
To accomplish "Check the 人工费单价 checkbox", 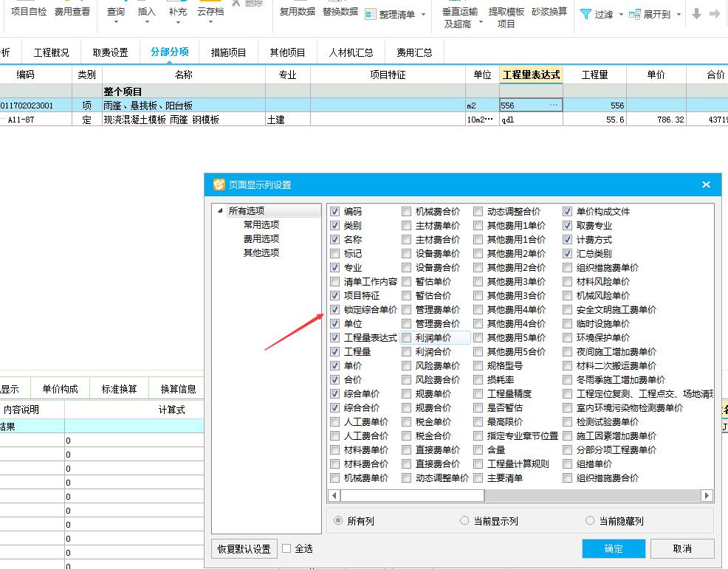I will click(x=334, y=422).
